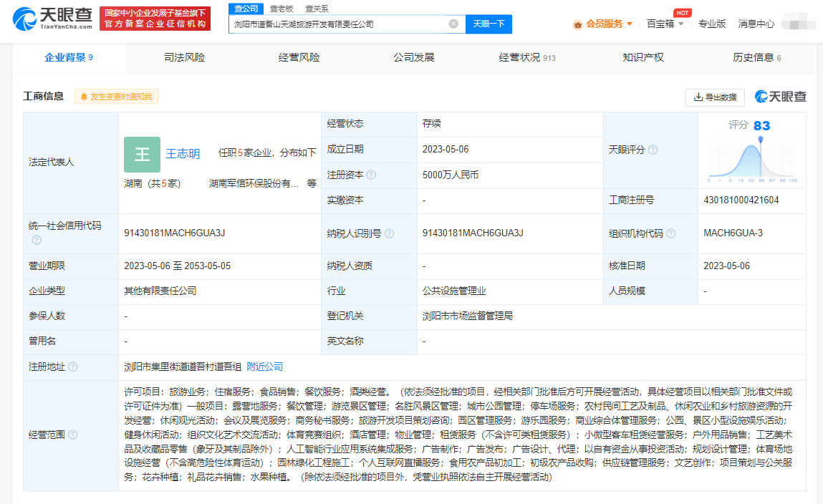Click the 湖南（共5家） region text
The width and height of the screenshot is (823, 504).
153,183
